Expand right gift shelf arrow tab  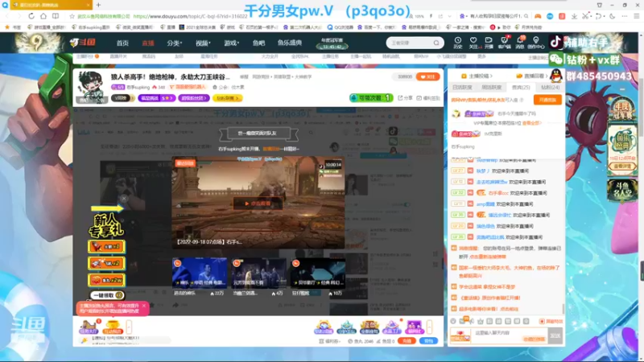429,327
